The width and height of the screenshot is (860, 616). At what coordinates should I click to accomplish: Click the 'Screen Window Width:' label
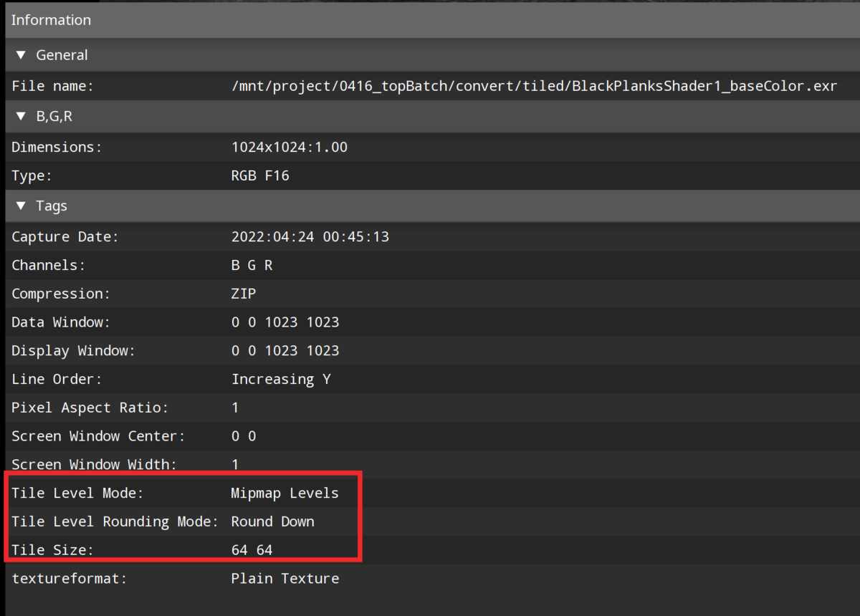pos(94,465)
